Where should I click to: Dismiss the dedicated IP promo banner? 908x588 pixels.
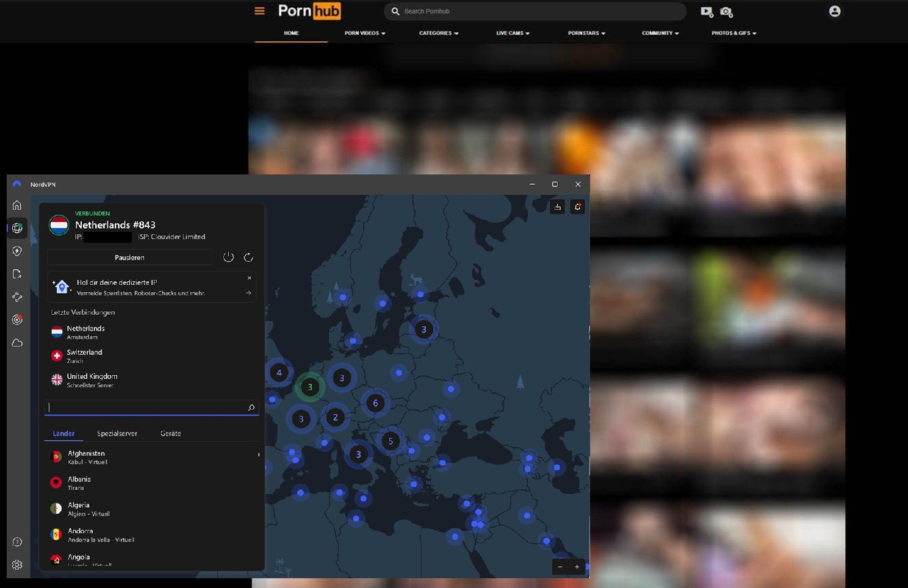tap(249, 278)
